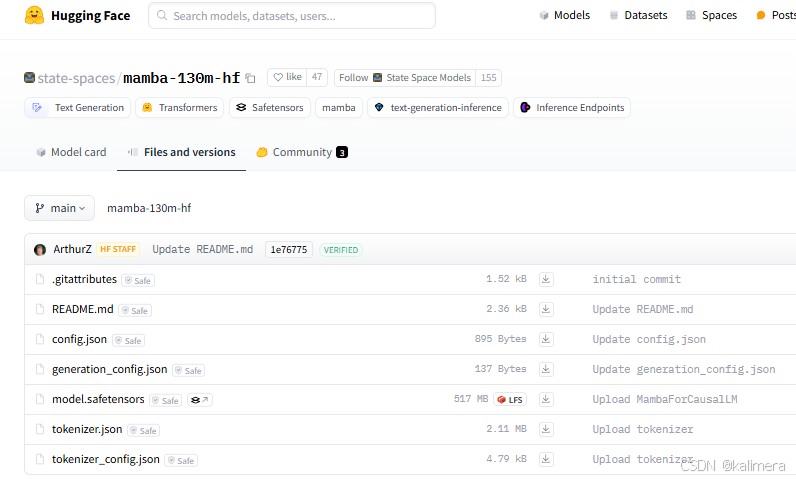This screenshot has height=479, width=796.
Task: Open the main branch dropdown
Action: coord(59,208)
